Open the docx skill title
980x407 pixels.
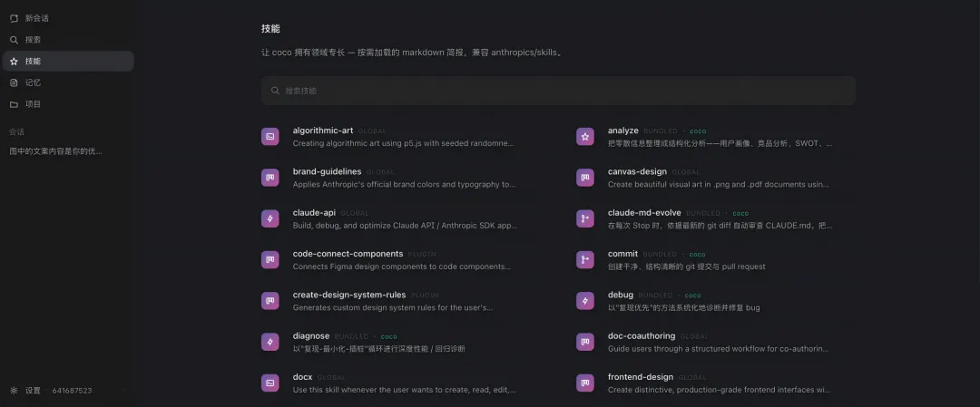[302, 377]
